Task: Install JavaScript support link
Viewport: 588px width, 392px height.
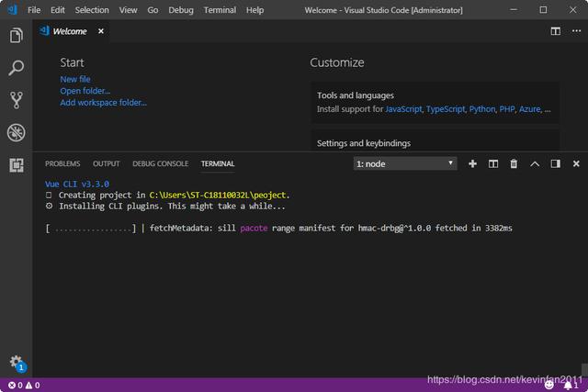Action: click(x=403, y=109)
